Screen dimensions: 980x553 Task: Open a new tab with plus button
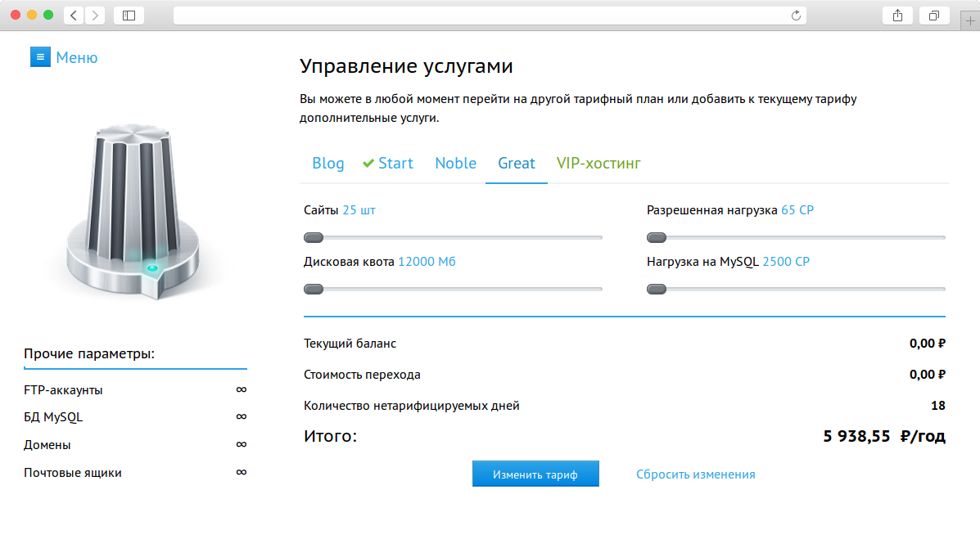click(971, 21)
